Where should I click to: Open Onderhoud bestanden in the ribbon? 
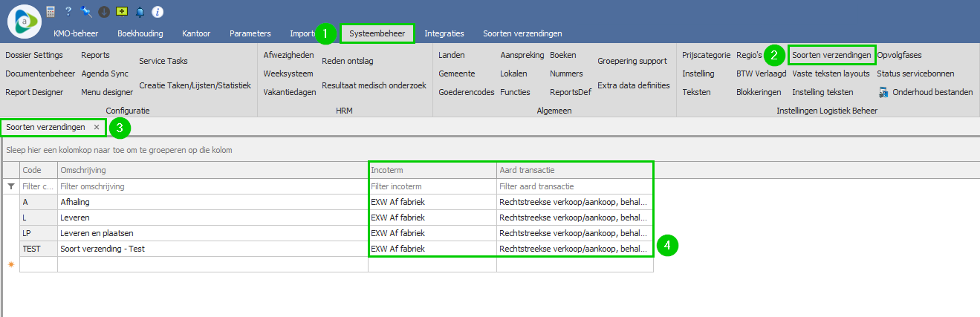(x=925, y=93)
